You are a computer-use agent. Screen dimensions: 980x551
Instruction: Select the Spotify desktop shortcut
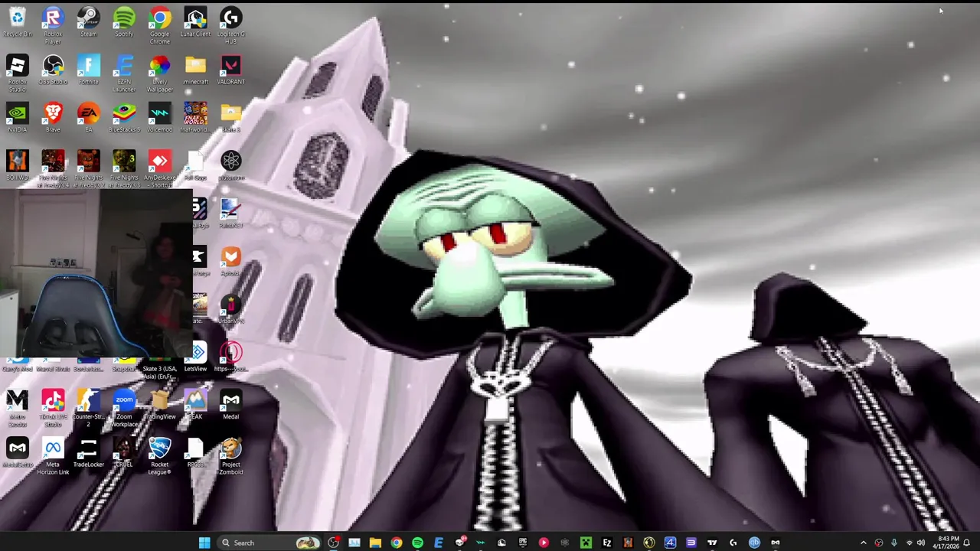point(124,22)
